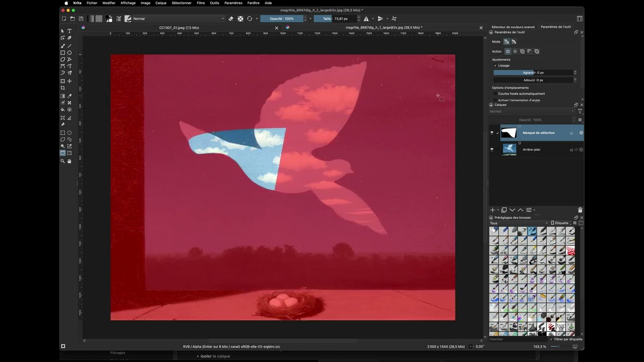Open the Fichier menu

point(92,3)
